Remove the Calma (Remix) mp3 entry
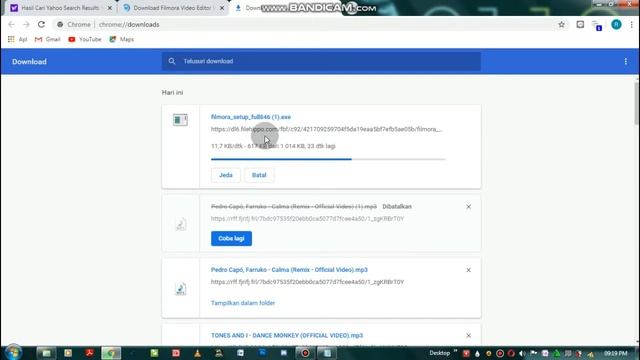Screen dimensions: 640x360 (469, 270)
